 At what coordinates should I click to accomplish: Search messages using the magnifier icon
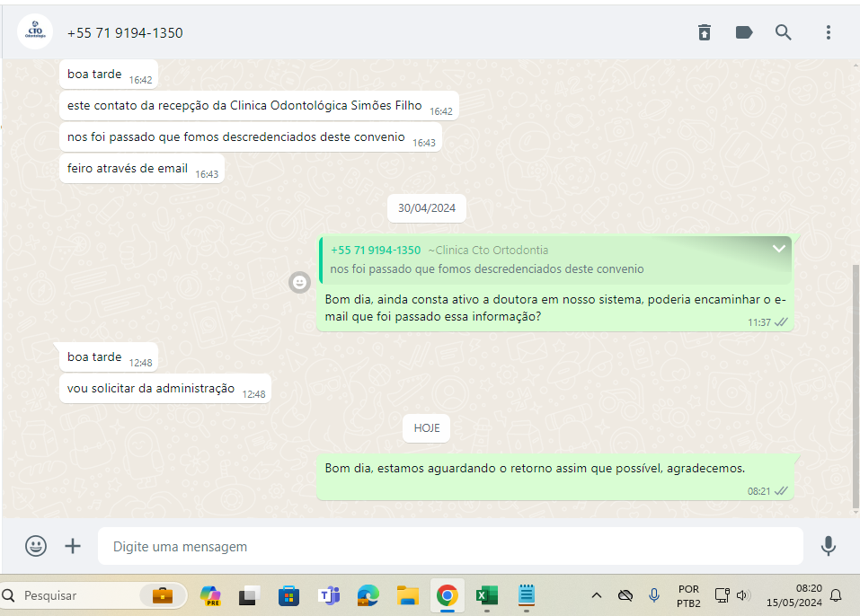tap(784, 32)
